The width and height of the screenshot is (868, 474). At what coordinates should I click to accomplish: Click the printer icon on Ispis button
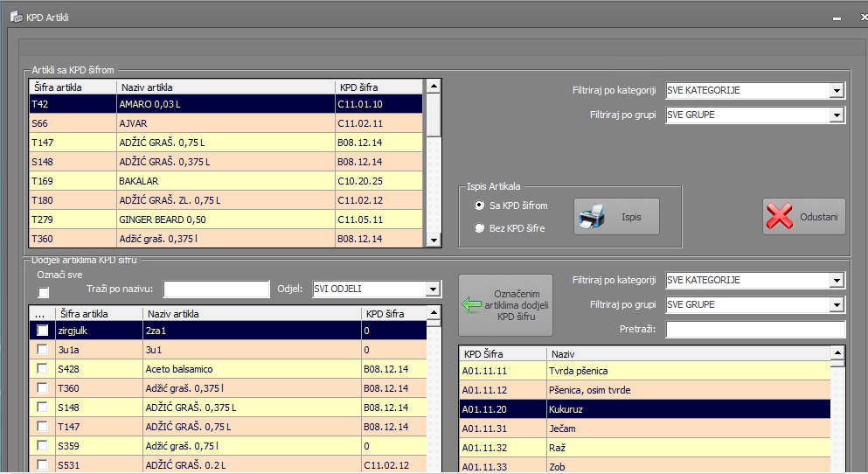(x=592, y=216)
